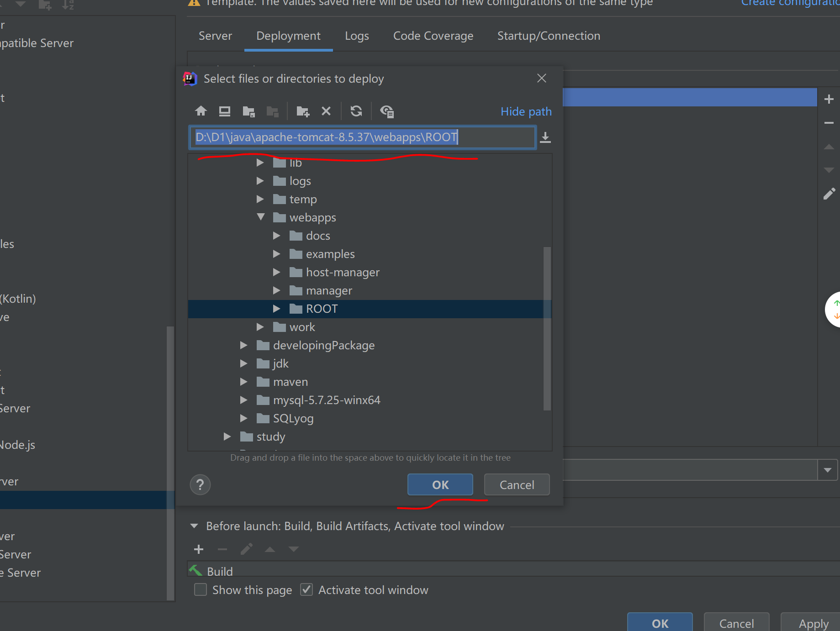Confirm file selection with OK in dialog
840x631 pixels.
pyautogui.click(x=440, y=484)
